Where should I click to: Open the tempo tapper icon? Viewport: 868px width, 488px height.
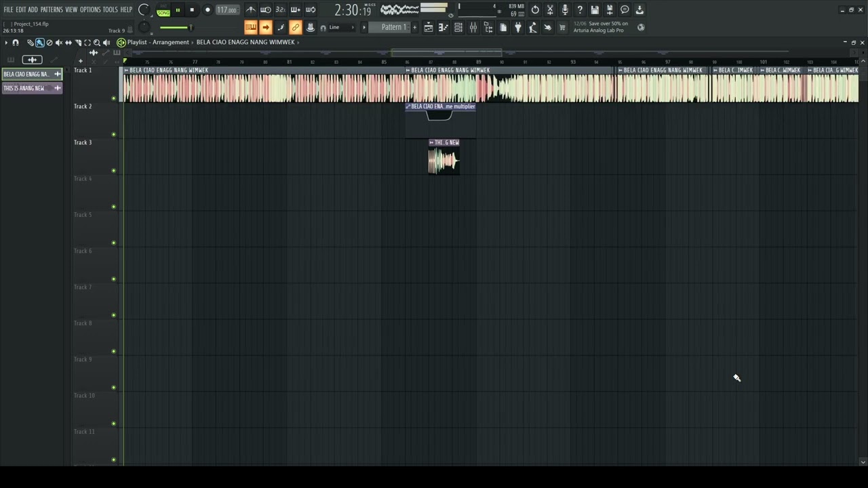533,28
